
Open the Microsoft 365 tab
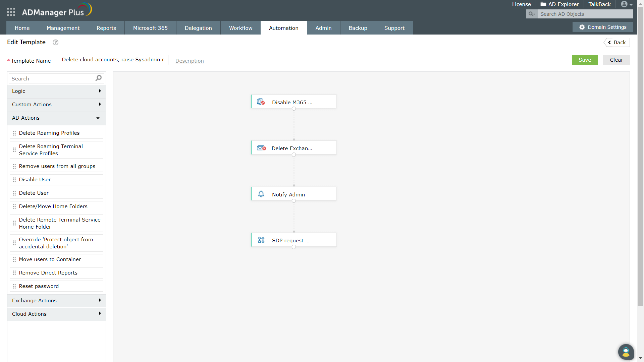coord(150,28)
